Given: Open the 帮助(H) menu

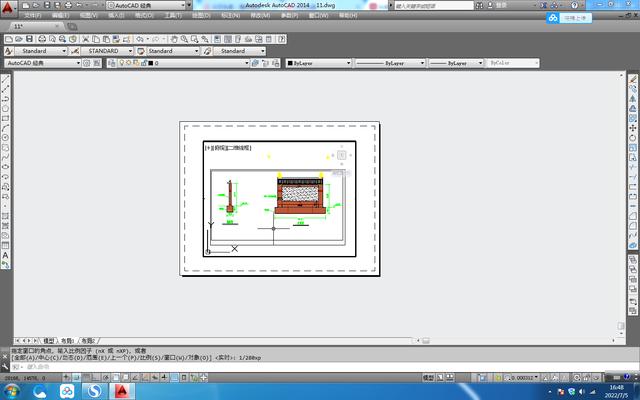Looking at the screenshot, I should pyautogui.click(x=347, y=16).
